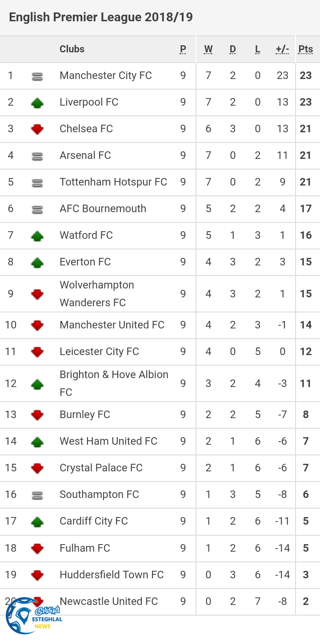The width and height of the screenshot is (320, 644).
Task: Click the goal difference +/- column header
Action: coord(282,49)
